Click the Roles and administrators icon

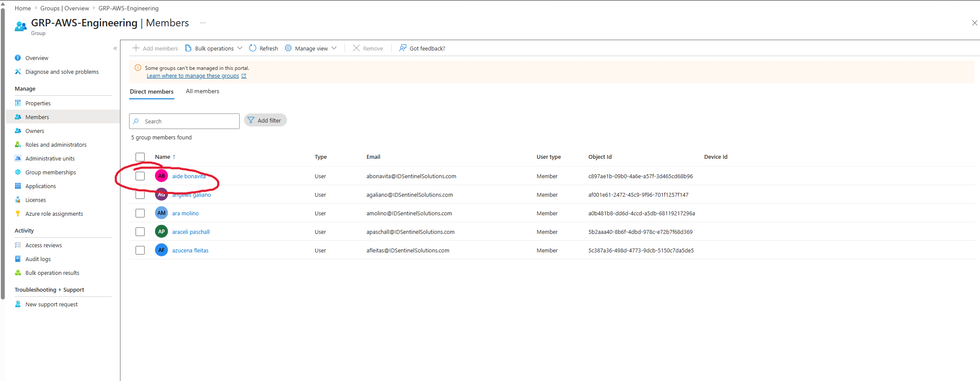pos(18,145)
